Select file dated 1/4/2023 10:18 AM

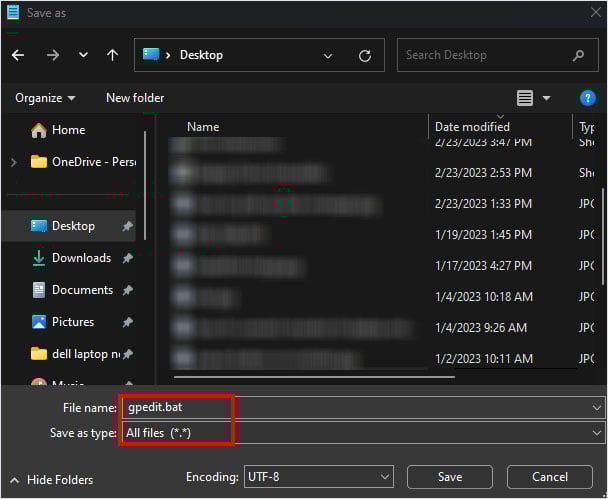point(382,297)
